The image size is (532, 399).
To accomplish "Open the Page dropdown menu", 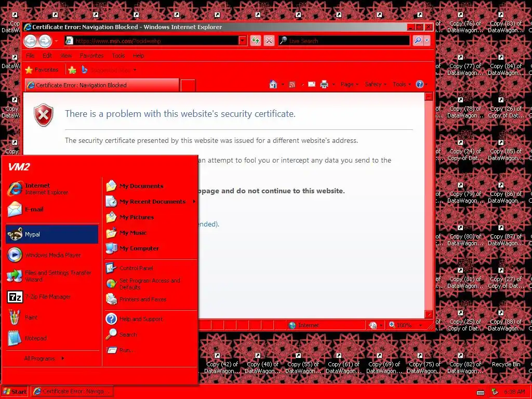I will click(x=349, y=85).
